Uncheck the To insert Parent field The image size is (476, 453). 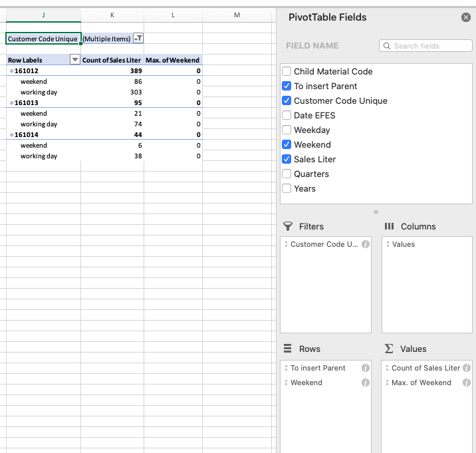[x=287, y=86]
